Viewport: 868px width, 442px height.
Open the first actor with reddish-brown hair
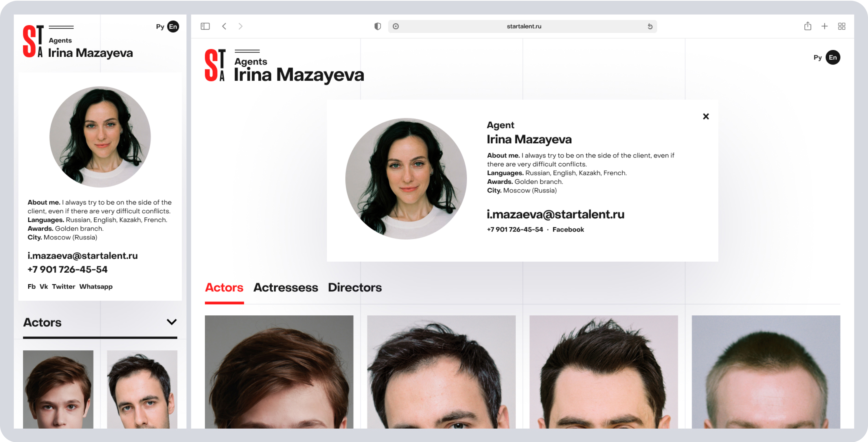279,372
